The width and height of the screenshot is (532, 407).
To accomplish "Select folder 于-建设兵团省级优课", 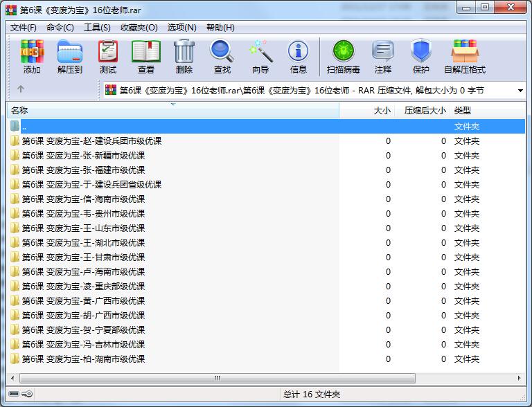I will point(267,185).
